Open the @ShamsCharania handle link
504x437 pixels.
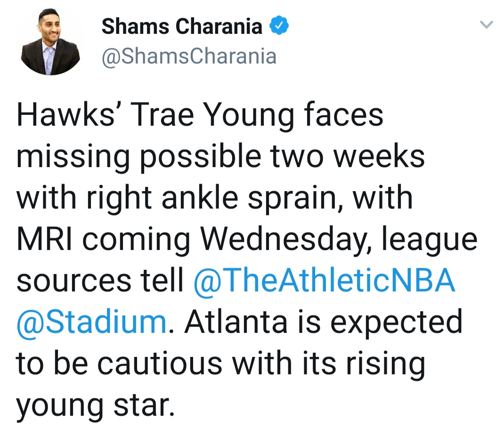pyautogui.click(x=189, y=57)
